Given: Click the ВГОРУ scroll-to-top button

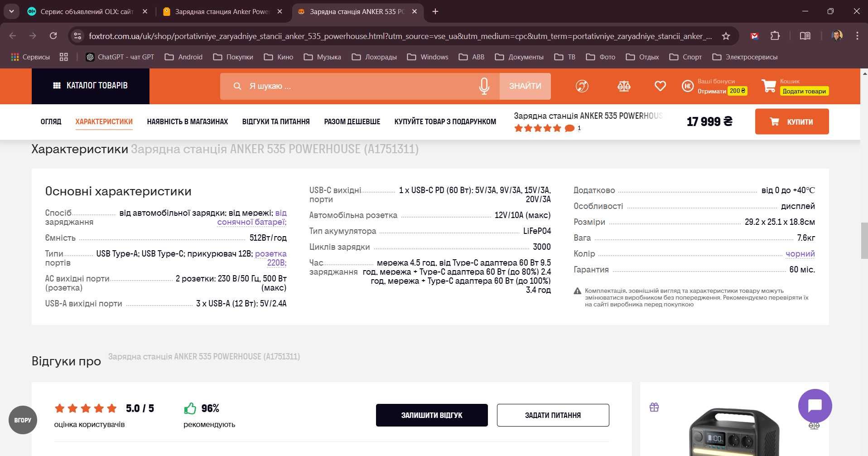Looking at the screenshot, I should click(23, 420).
